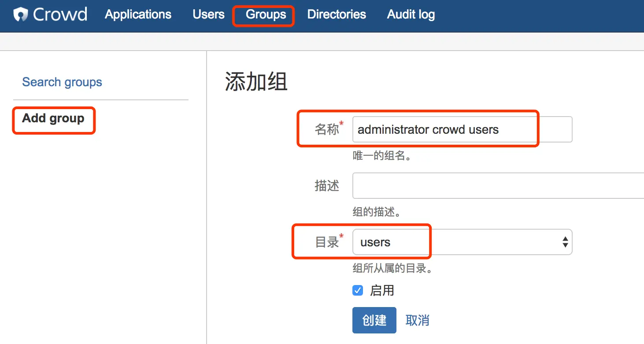Cancel with the 取消 link
Image resolution: width=644 pixels, height=344 pixels.
[417, 320]
